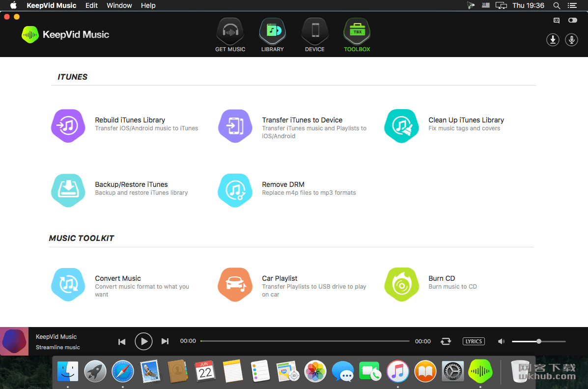The image size is (588, 389).
Task: Click the 'Streamline music' track subtitle
Action: 58,347
